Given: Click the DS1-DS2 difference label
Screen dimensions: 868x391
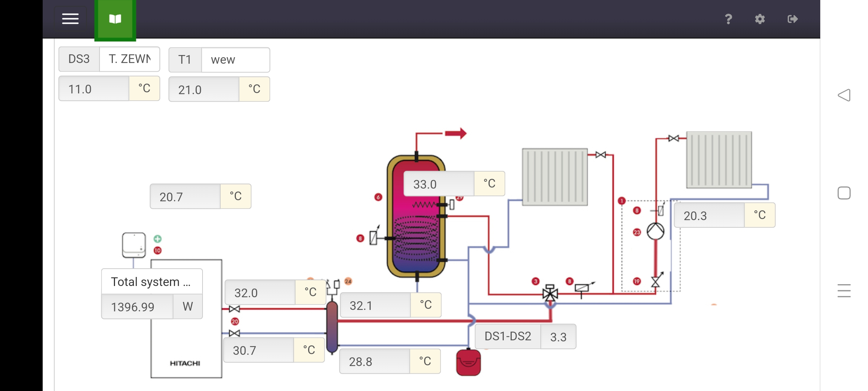Looking at the screenshot, I should [x=508, y=336].
